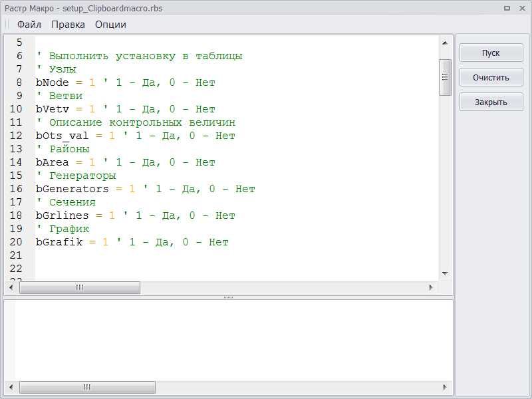532x399 pixels.
Task: Click the splitter grip between editor and output
Action: pos(228,297)
